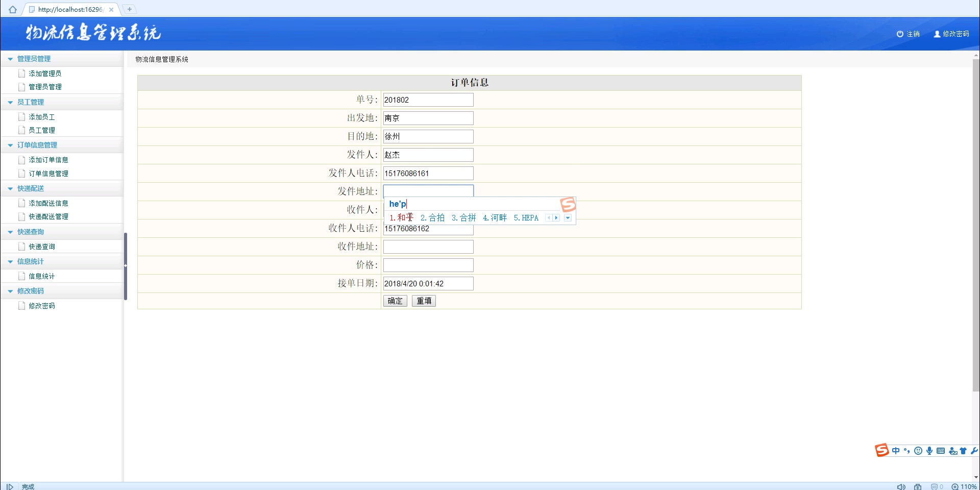This screenshot has width=980, height=490.
Task: Open 修改密码 page item in sidebar
Action: click(x=42, y=306)
